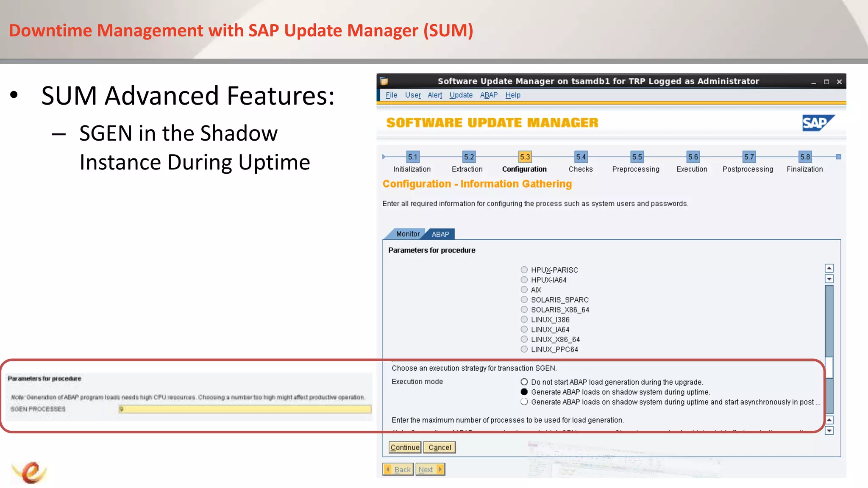
Task: Close the Software Update Manager window
Action: [x=839, y=82]
